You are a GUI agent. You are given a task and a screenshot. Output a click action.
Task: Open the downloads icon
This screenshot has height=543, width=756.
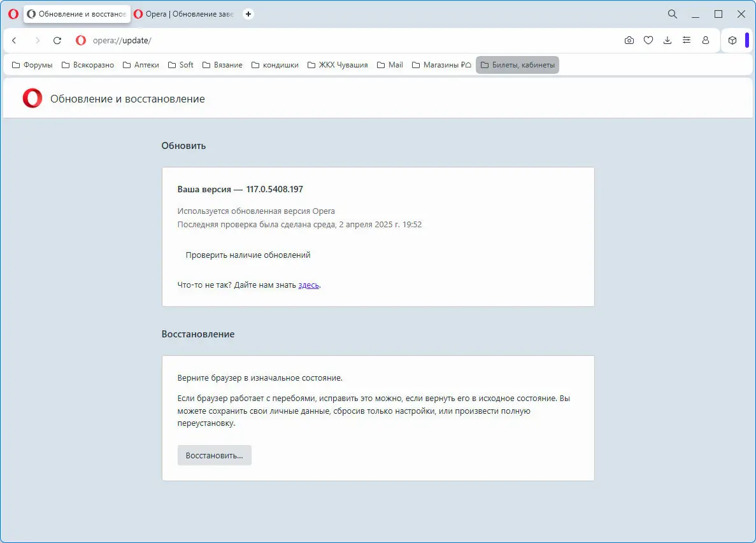click(667, 41)
